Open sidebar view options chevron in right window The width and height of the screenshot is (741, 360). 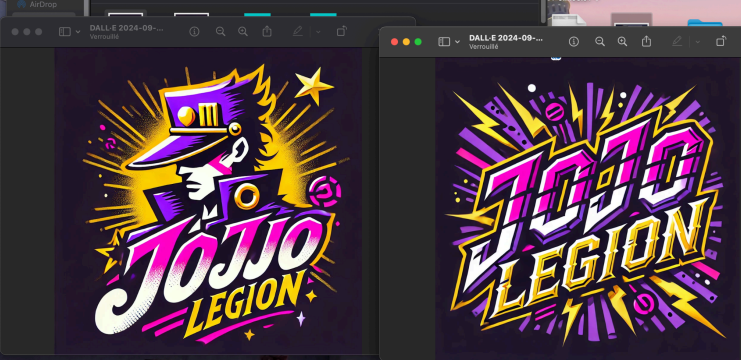coord(457,42)
